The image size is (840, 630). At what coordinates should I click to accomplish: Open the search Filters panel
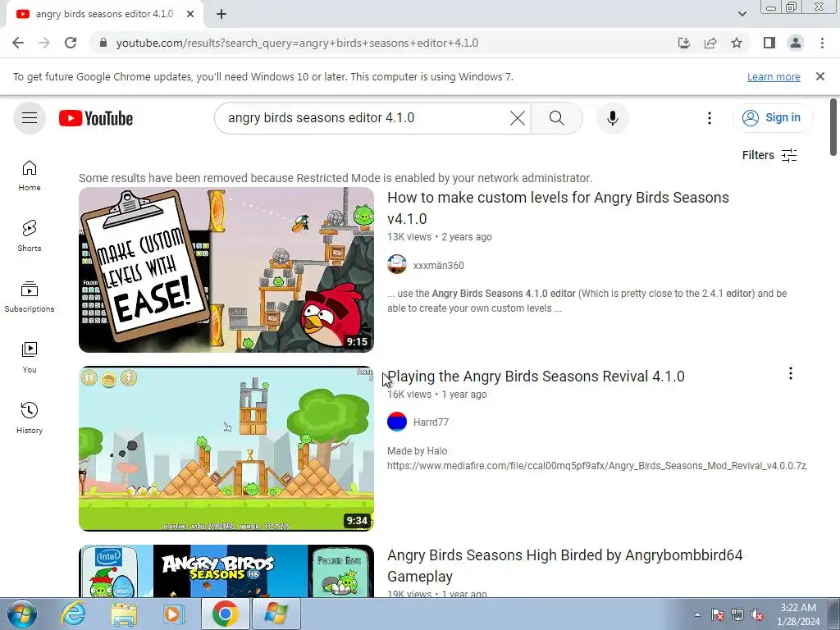[769, 155]
